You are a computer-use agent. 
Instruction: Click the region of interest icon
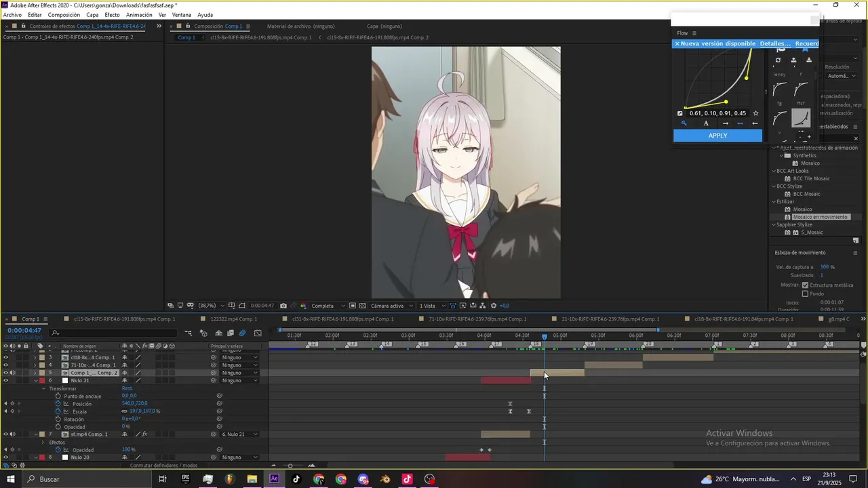(x=353, y=306)
